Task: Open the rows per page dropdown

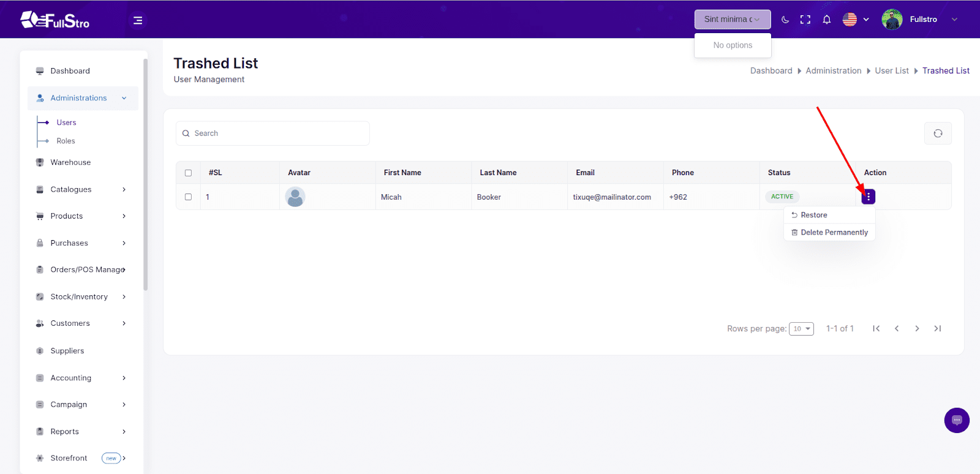Action: click(x=801, y=329)
